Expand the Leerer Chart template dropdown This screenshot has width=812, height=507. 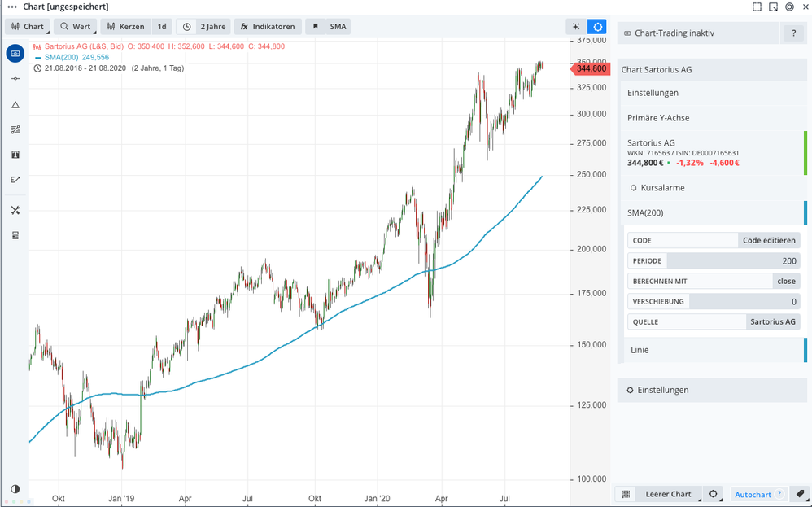668,494
